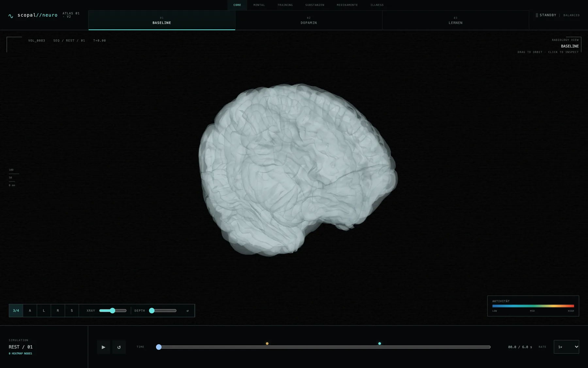This screenshot has height=368, width=588.
Task: Click the '0 HEATMAP NODES' text
Action: 20,354
